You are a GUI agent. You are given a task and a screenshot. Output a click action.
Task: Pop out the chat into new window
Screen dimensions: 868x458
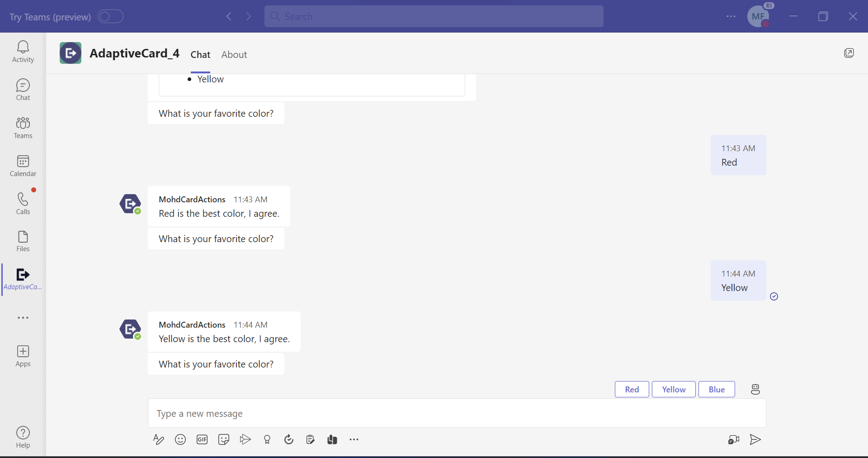[849, 53]
